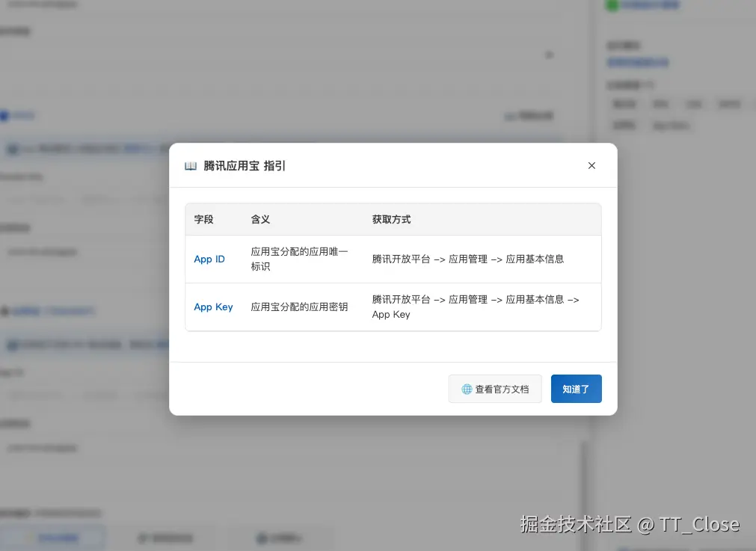
Task: Click the book icon beside dialog title
Action: 191,166
